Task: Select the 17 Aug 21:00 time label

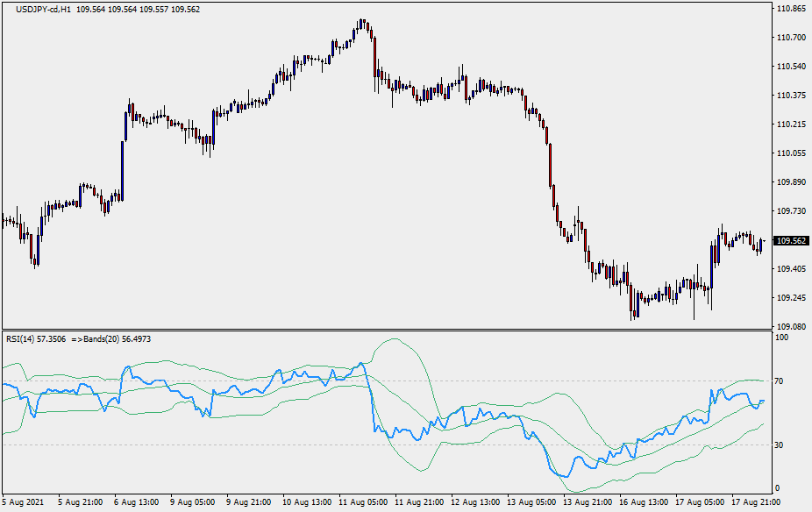Action: click(x=754, y=503)
